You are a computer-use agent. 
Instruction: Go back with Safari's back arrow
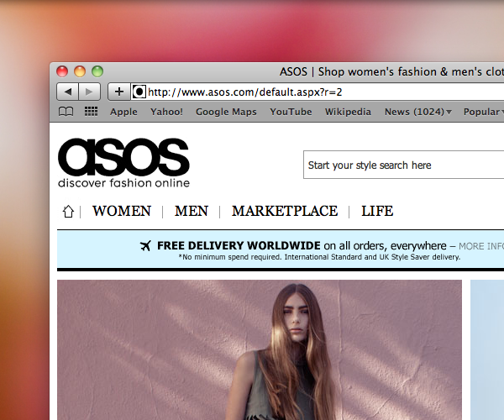(x=67, y=92)
